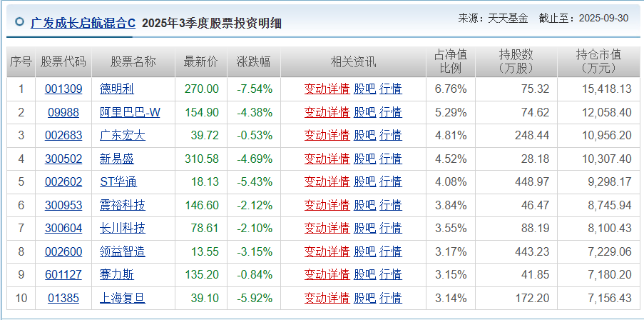Open the 长川科技 stock name link
Screen dimensions: 644x320
pos(123,229)
